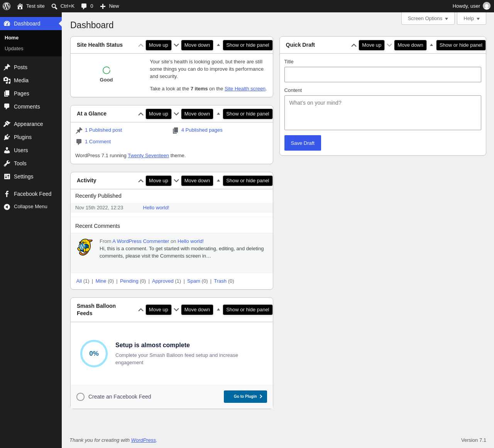Move the Smash Balloon Feeds panel up
The width and height of the screenshot is (494, 448).
click(x=141, y=310)
